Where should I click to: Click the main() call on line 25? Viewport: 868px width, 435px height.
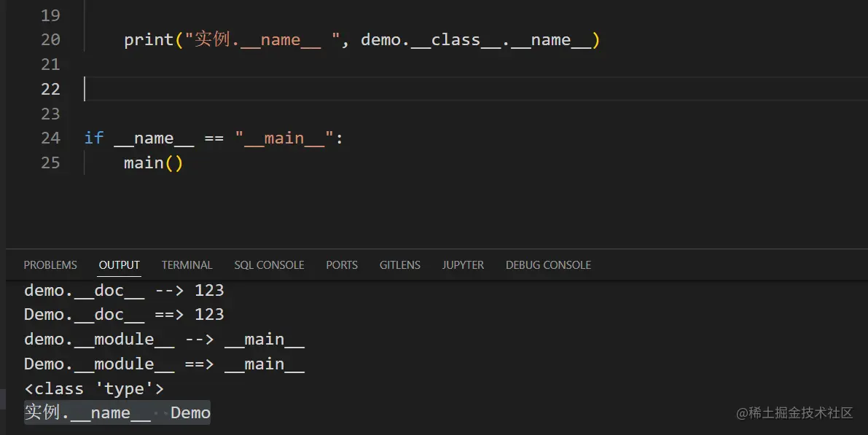(153, 162)
